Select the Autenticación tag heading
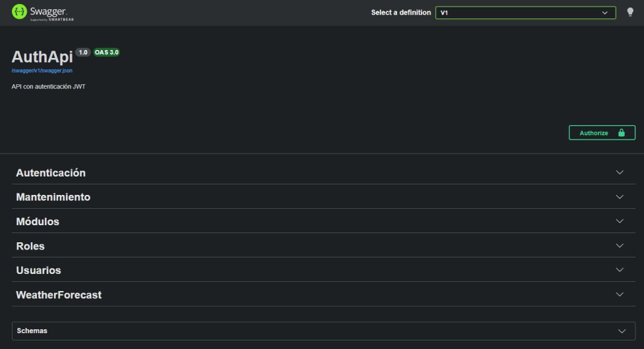Screen dimensions: 644x349 (x=51, y=173)
